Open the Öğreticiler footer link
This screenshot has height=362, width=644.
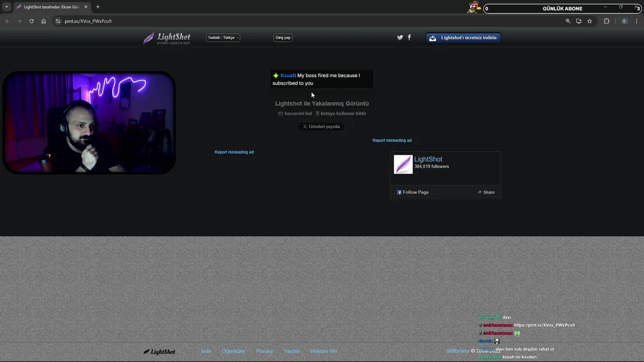point(233,351)
